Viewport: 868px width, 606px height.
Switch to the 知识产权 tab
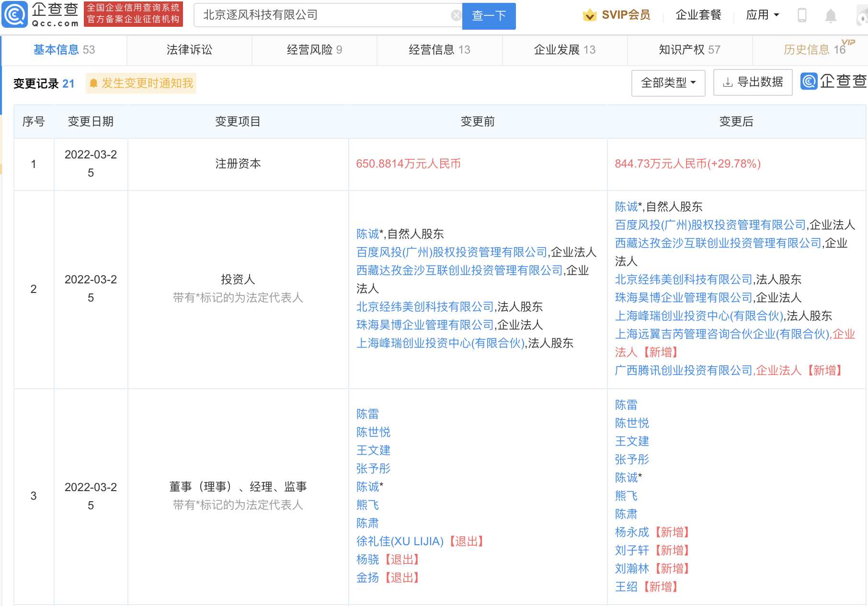[689, 50]
